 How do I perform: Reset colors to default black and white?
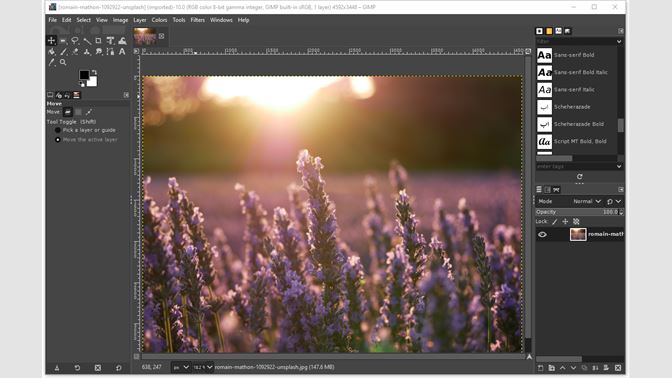click(x=82, y=84)
